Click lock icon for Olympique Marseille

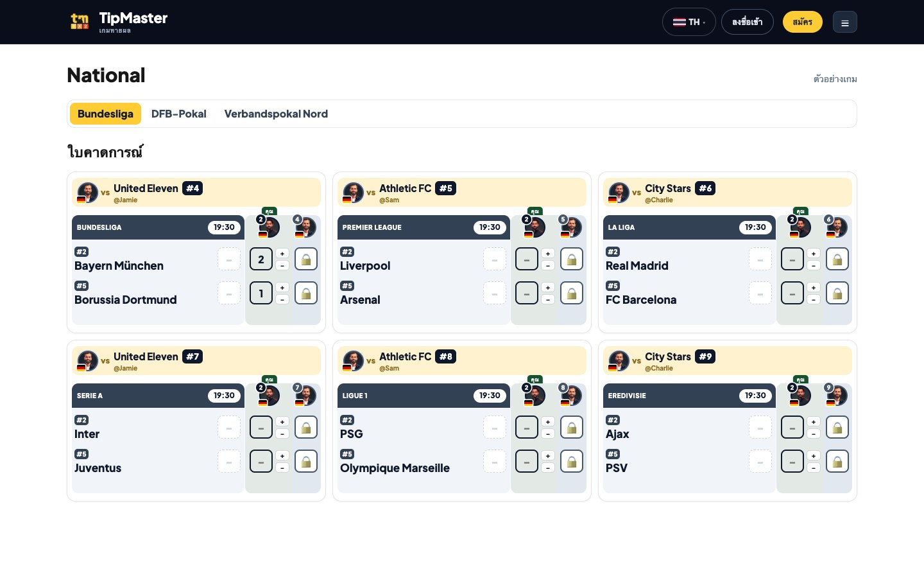click(572, 462)
